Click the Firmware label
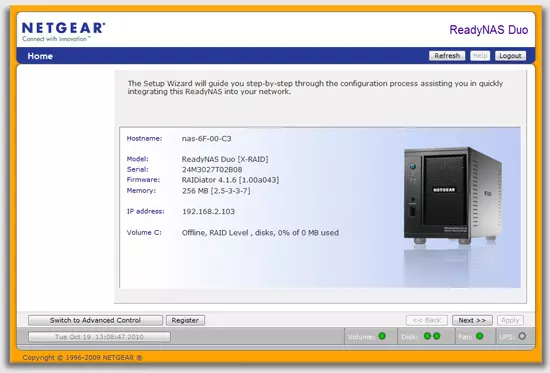This screenshot has height=373, width=550. pyautogui.click(x=143, y=180)
